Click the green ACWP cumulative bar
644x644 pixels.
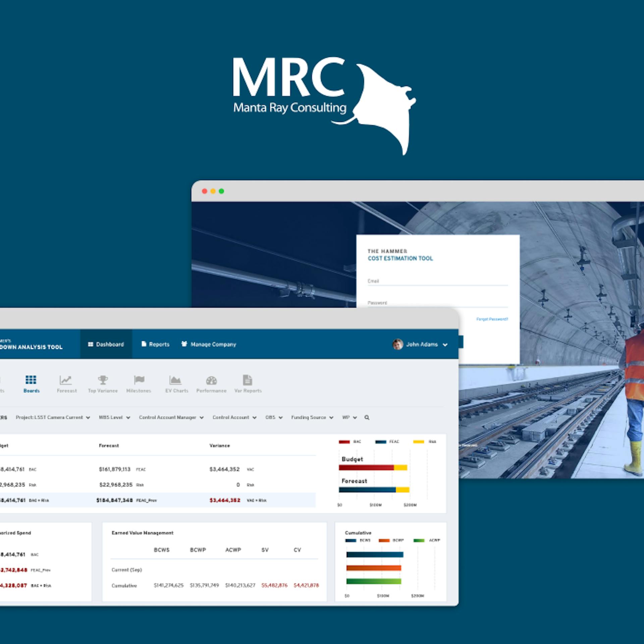coord(374,581)
